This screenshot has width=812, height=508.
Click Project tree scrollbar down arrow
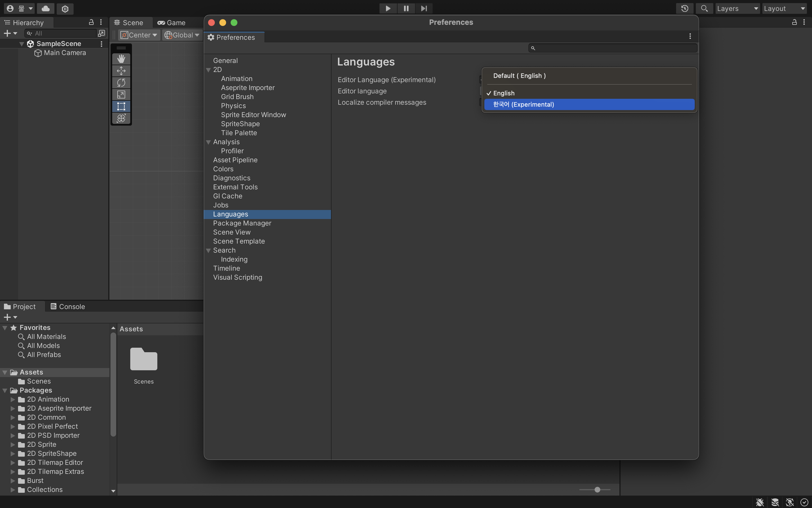[x=113, y=491]
